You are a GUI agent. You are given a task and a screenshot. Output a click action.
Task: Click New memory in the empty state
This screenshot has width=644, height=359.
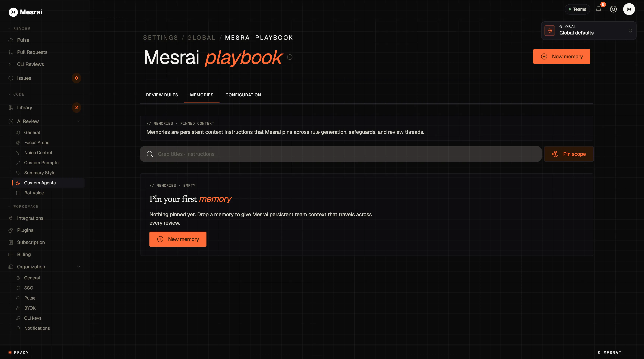pos(178,239)
